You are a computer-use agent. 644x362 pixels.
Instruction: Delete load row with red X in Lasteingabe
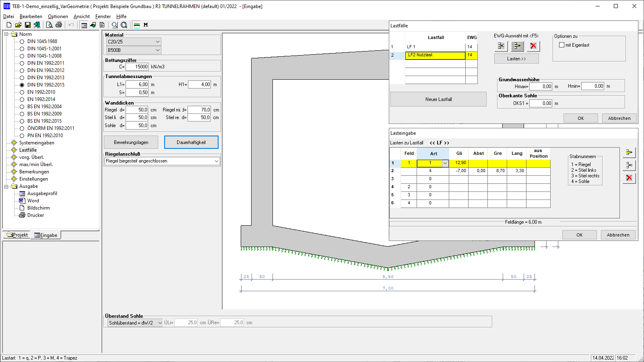click(x=629, y=178)
